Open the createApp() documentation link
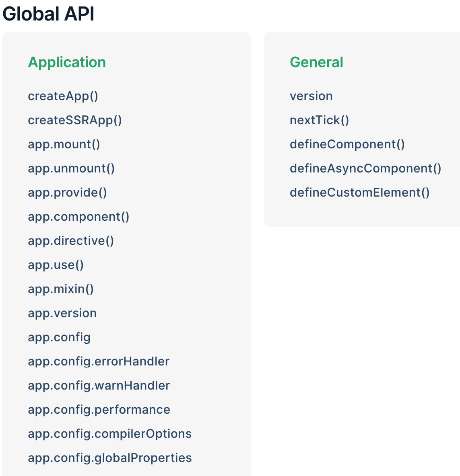Screen dimensions: 460x476 63,96
